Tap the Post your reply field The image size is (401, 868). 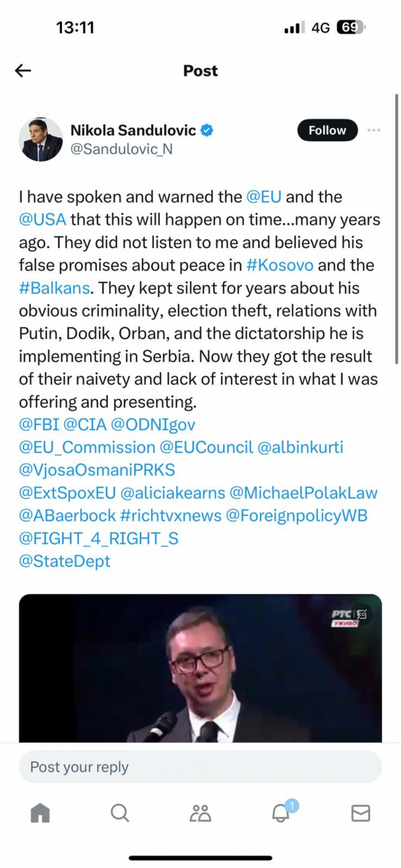(x=200, y=767)
